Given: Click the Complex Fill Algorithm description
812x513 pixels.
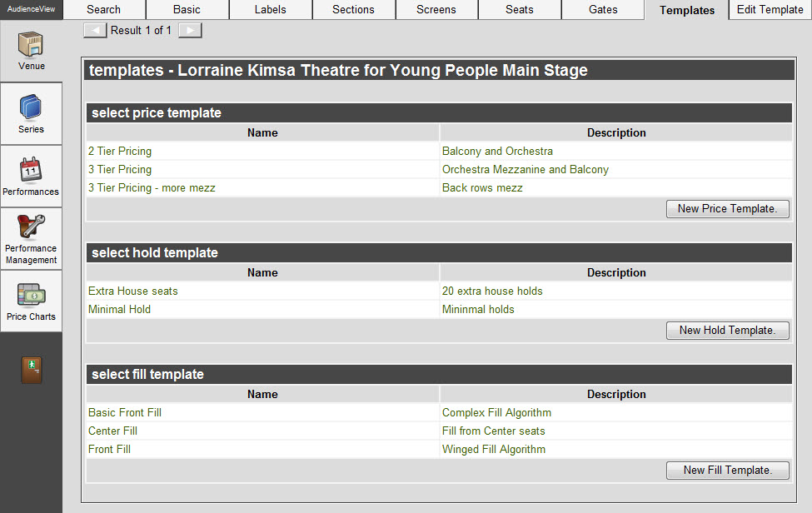Looking at the screenshot, I should pos(496,412).
